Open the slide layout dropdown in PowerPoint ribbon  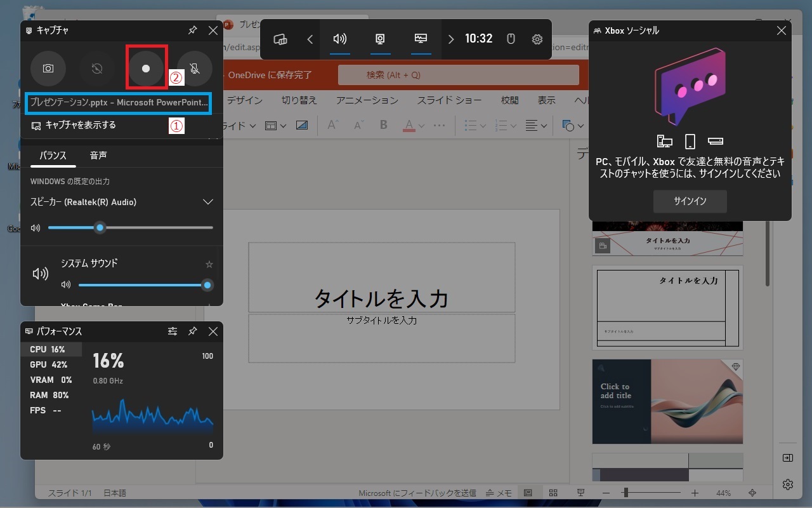[x=275, y=126]
